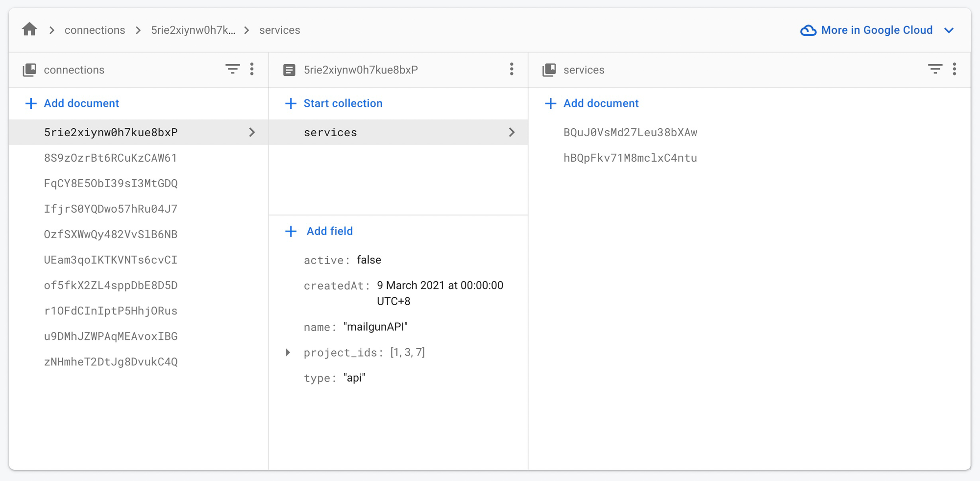Select document zNHmheT2DtJg8DvukC4Q

(x=111, y=361)
